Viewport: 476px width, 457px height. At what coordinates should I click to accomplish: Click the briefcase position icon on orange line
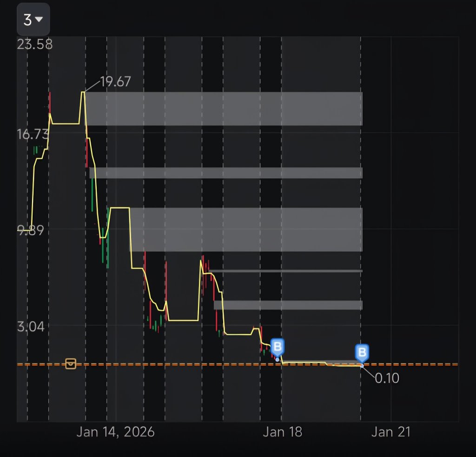(71, 364)
